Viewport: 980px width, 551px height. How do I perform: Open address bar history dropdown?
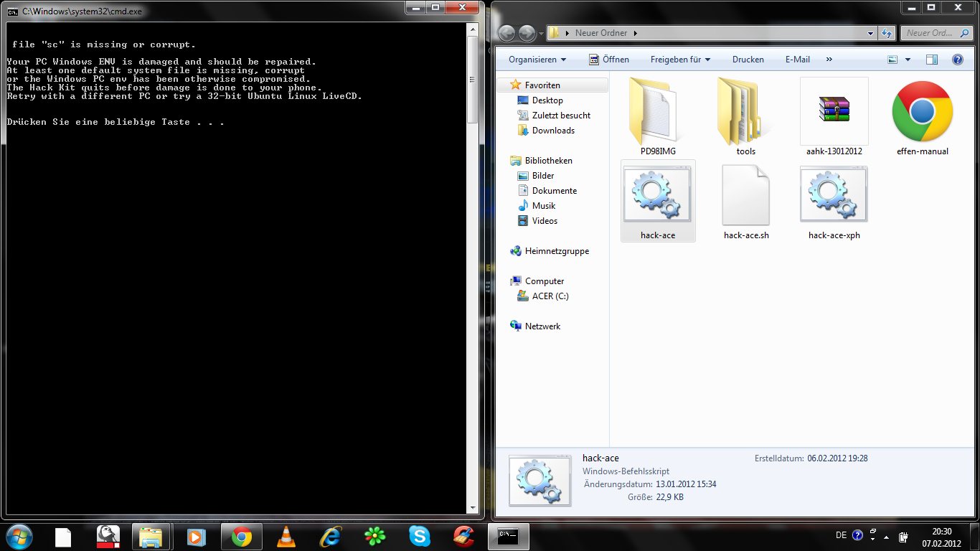pos(870,33)
